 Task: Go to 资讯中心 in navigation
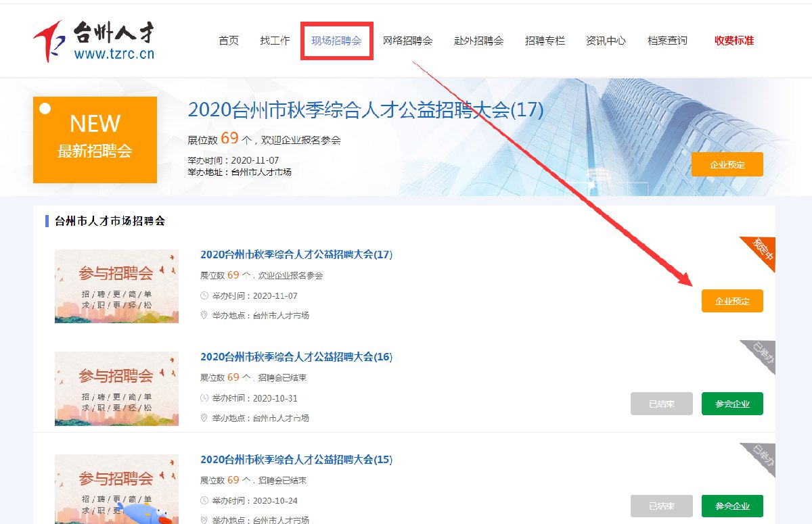606,41
